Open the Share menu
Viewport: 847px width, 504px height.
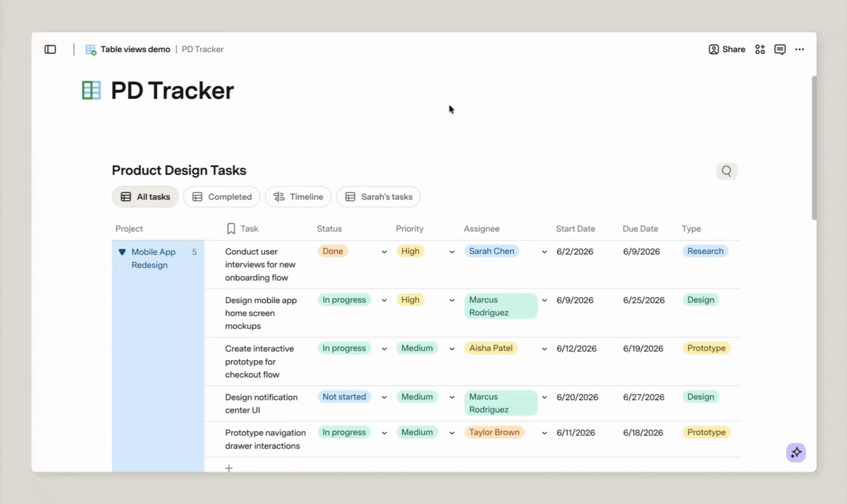pos(727,49)
